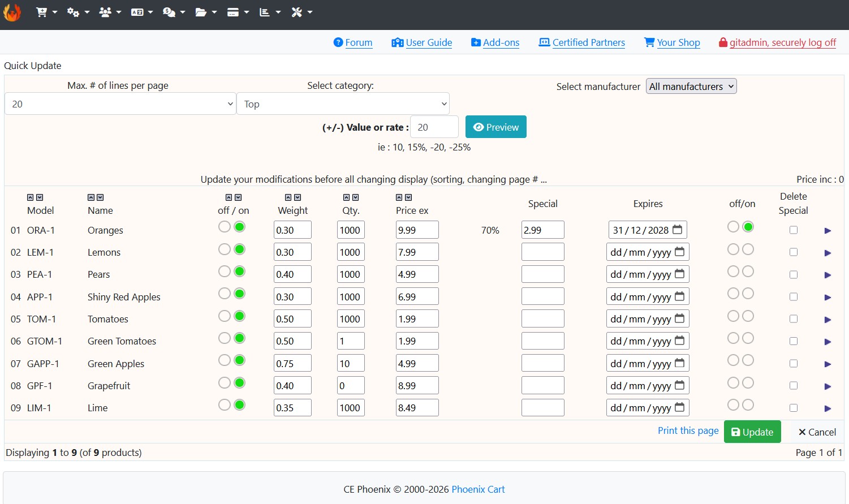Viewport: 849px width, 504px height.
Task: Open calendar picker for Tomatoes expiry date
Action: pos(679,318)
